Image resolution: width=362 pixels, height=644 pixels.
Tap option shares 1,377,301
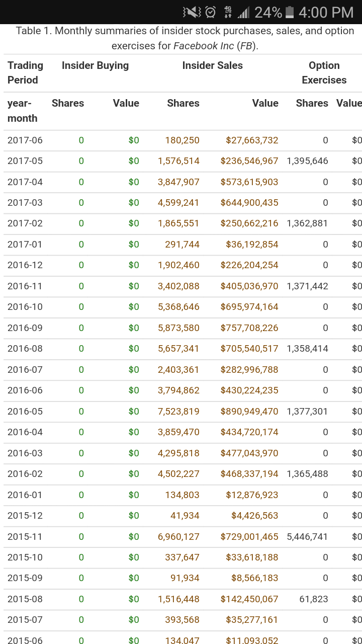coord(307,412)
